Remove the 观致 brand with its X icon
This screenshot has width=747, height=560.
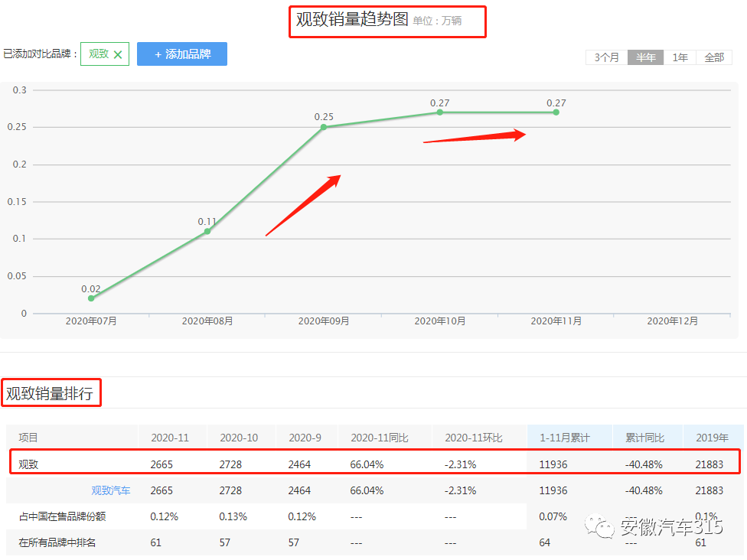[x=118, y=54]
